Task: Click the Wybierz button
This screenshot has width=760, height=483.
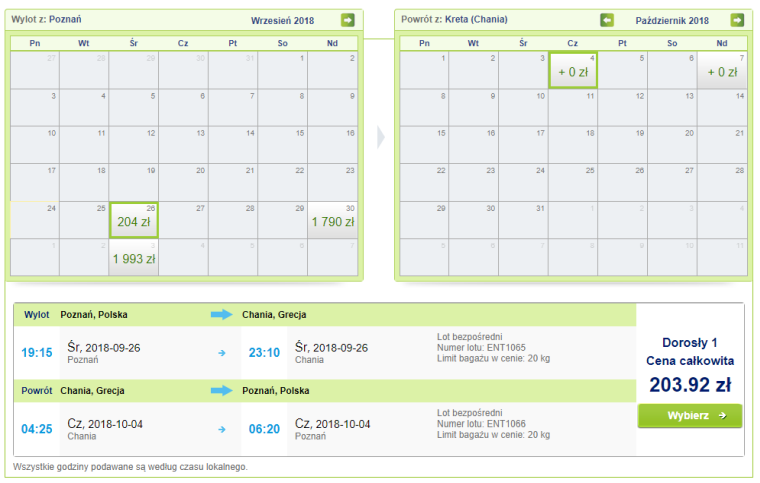Action: tap(690, 416)
